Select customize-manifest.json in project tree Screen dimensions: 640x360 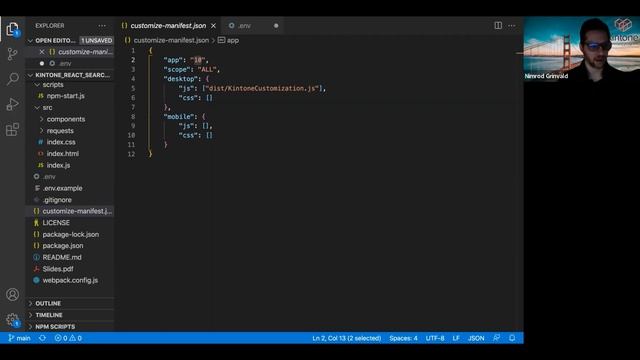click(x=76, y=211)
